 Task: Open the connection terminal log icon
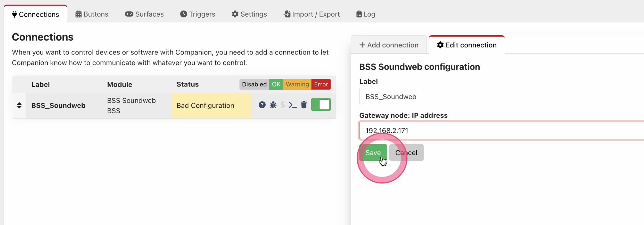click(293, 105)
